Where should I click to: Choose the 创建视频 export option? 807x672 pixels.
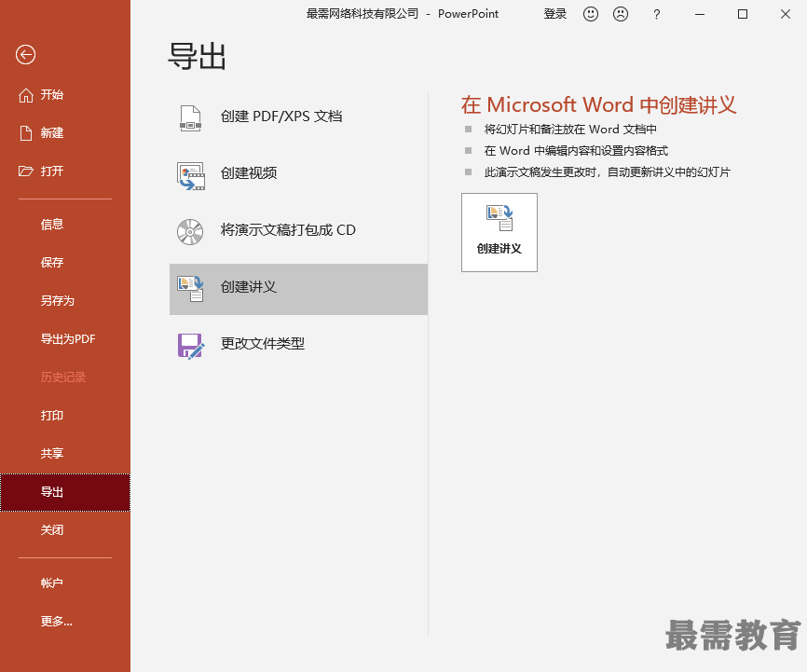click(x=298, y=173)
